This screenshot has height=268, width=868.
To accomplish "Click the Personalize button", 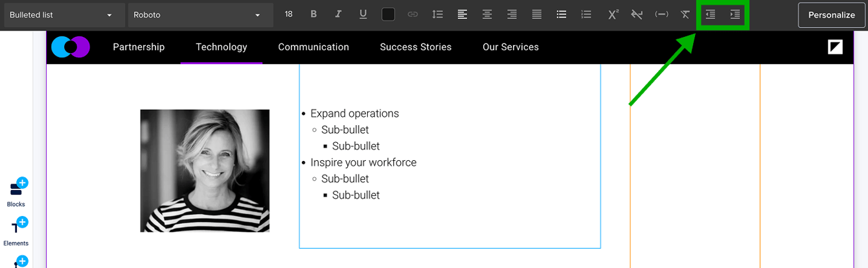I will [832, 15].
